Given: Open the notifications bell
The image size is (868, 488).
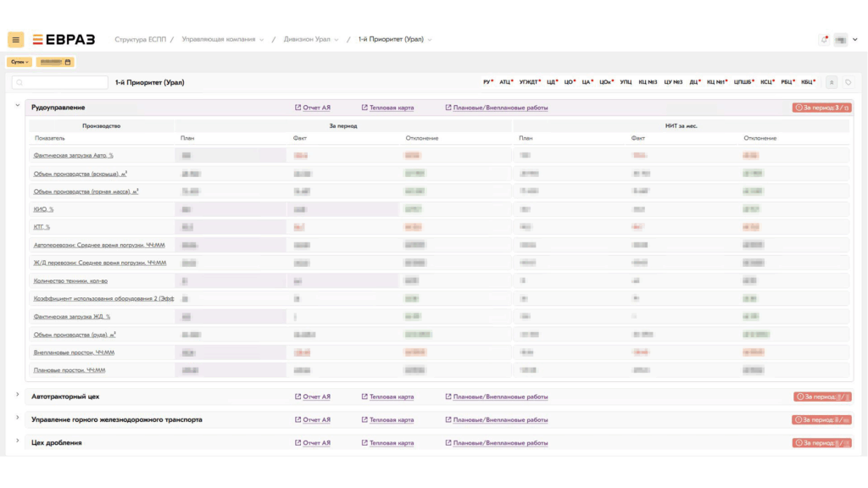Looking at the screenshot, I should click(824, 40).
